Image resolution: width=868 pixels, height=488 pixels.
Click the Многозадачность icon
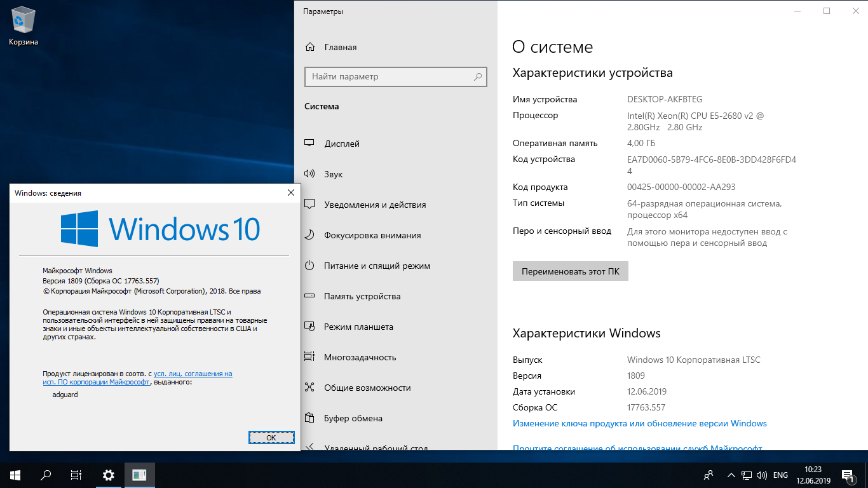tap(310, 357)
